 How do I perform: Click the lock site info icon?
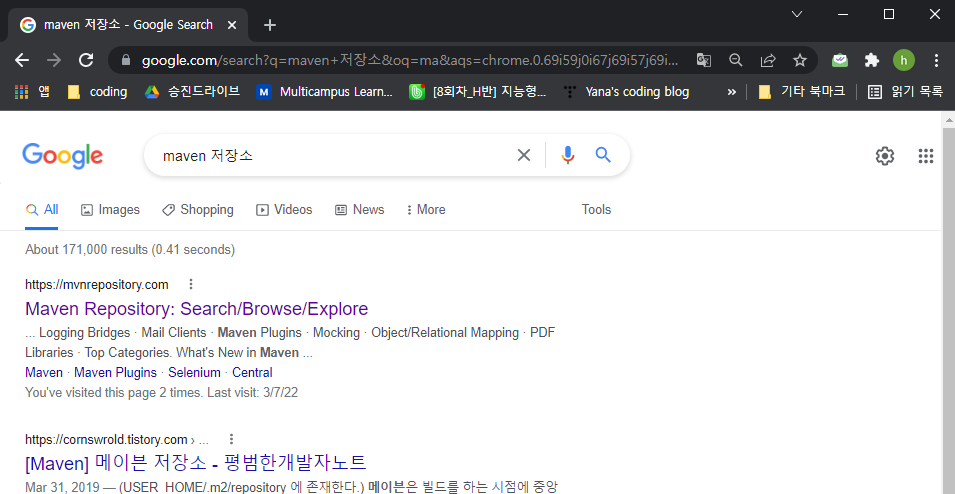pos(126,60)
